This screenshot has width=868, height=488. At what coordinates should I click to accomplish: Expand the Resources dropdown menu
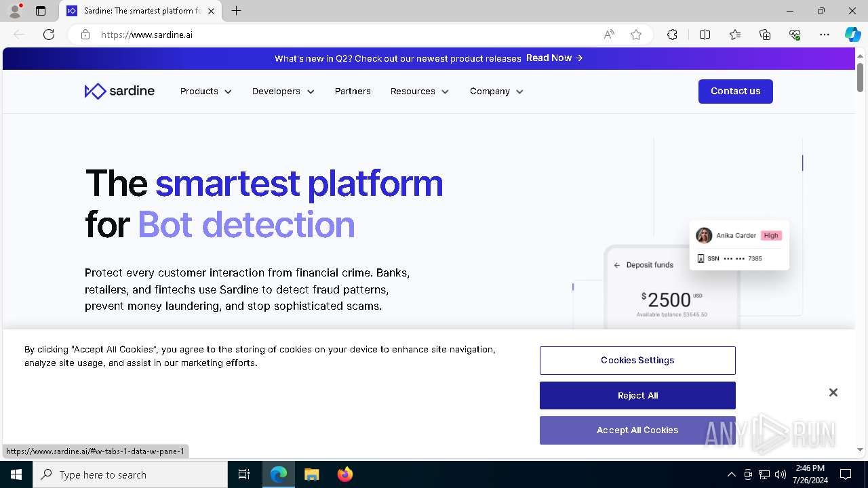click(x=419, y=91)
